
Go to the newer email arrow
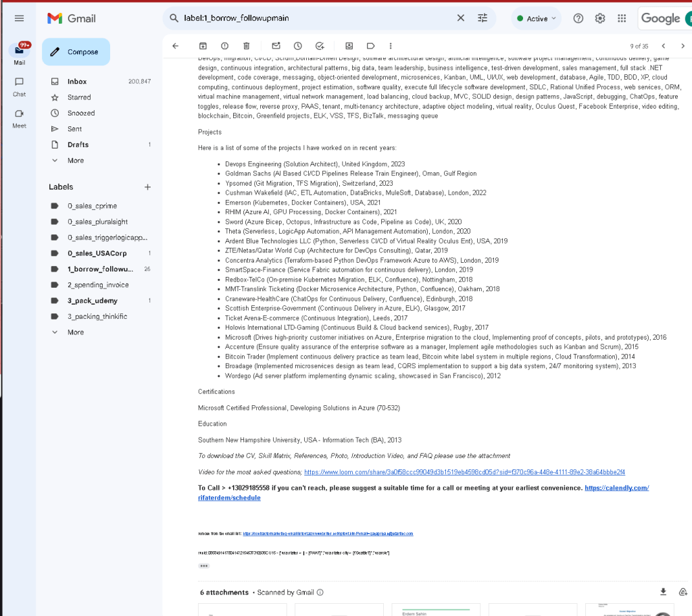pyautogui.click(x=664, y=46)
